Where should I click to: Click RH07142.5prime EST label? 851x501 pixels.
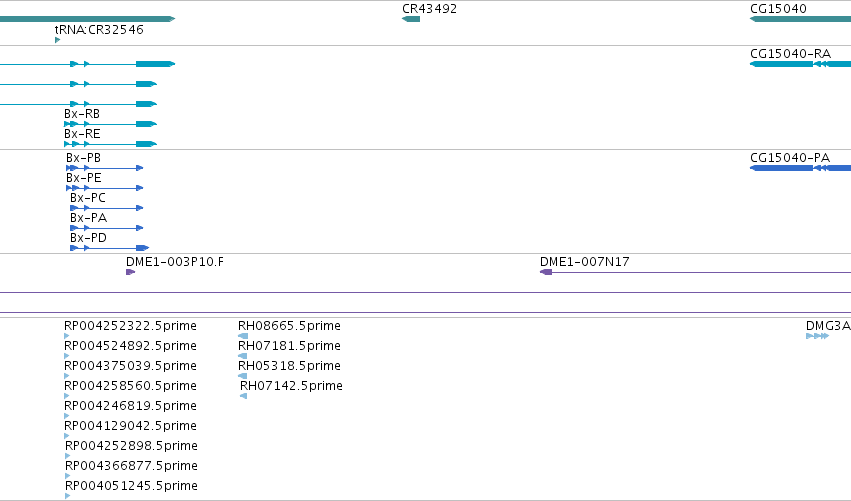[x=291, y=386]
